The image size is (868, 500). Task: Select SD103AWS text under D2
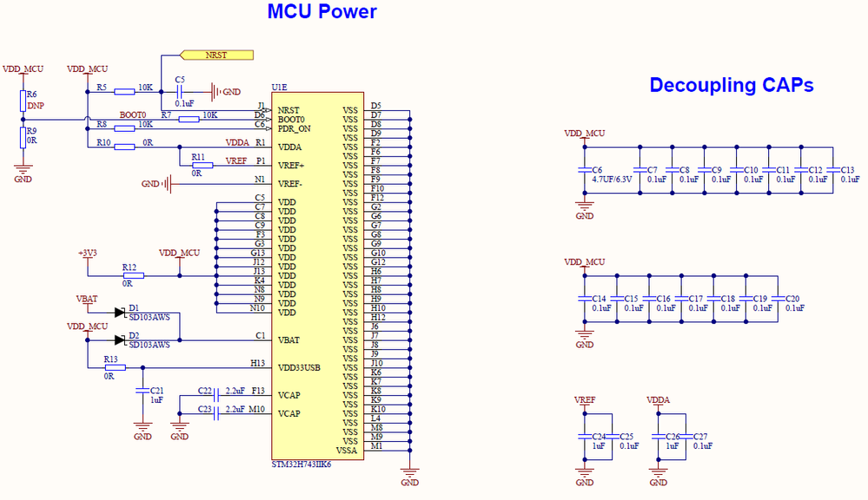tap(149, 345)
